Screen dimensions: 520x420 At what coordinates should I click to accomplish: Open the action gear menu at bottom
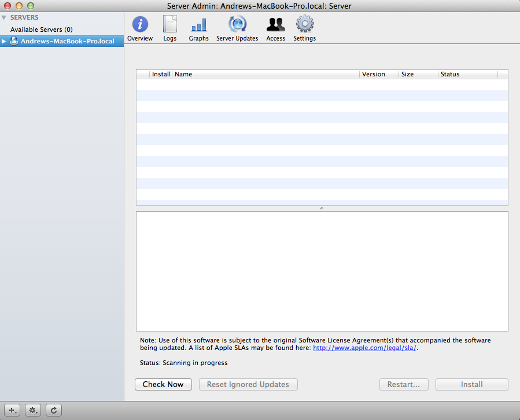[x=33, y=410]
